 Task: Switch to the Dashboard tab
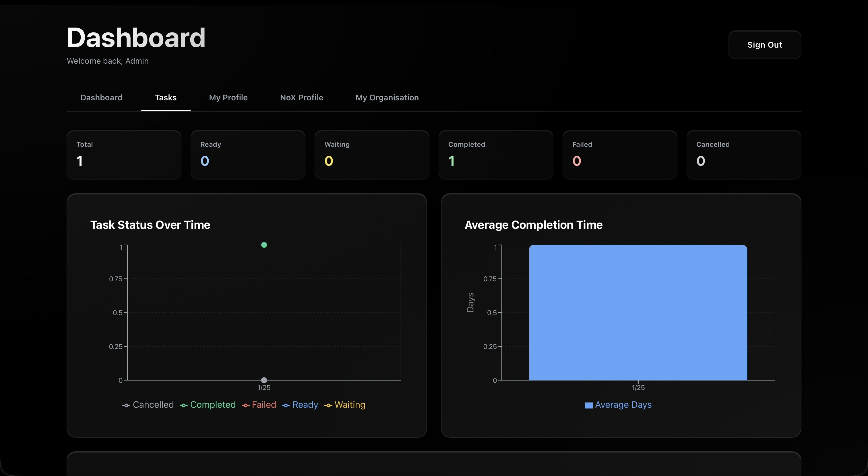tap(101, 97)
